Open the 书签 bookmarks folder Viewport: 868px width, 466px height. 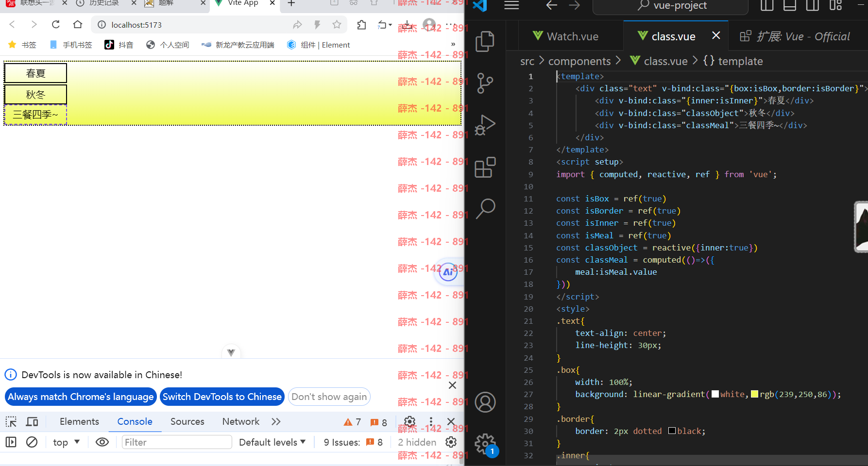coord(22,45)
